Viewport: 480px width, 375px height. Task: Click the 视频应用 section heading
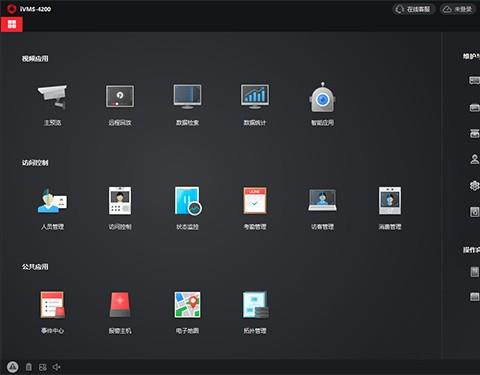(x=35, y=59)
